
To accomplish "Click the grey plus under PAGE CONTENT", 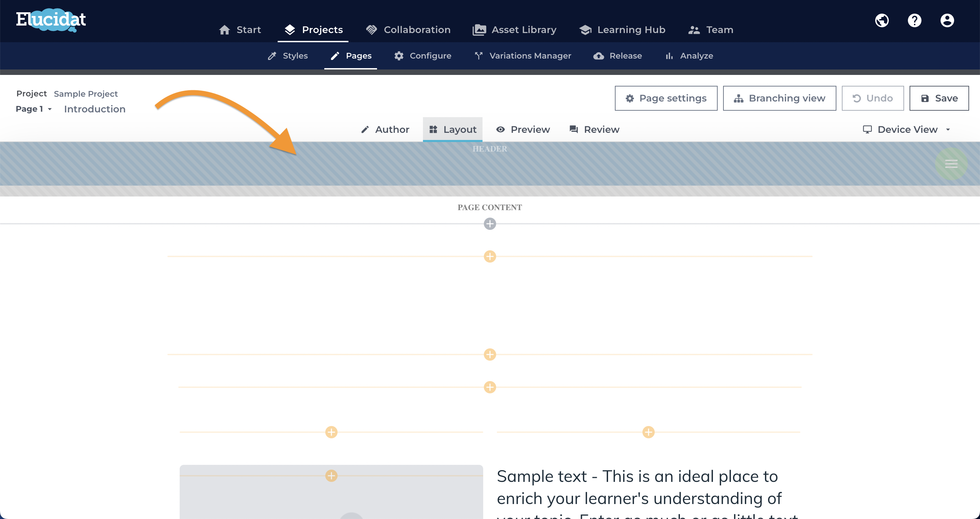I will coord(490,224).
